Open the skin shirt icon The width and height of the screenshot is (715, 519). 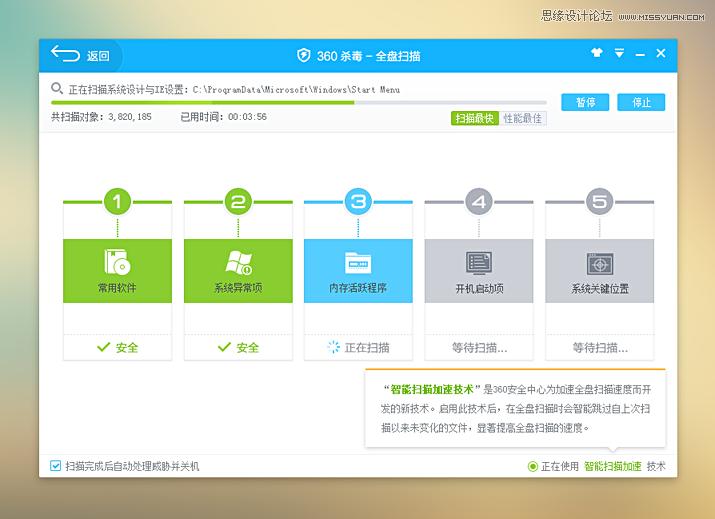tap(596, 54)
